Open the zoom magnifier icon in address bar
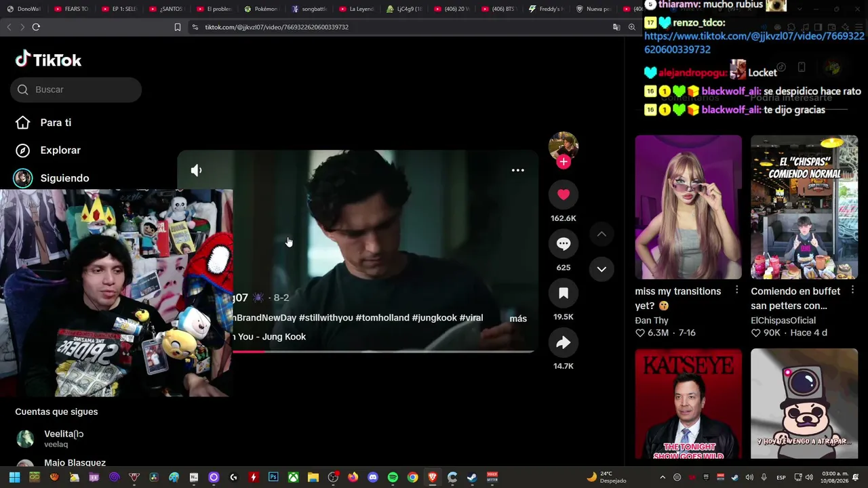The height and width of the screenshot is (488, 868). point(632,27)
